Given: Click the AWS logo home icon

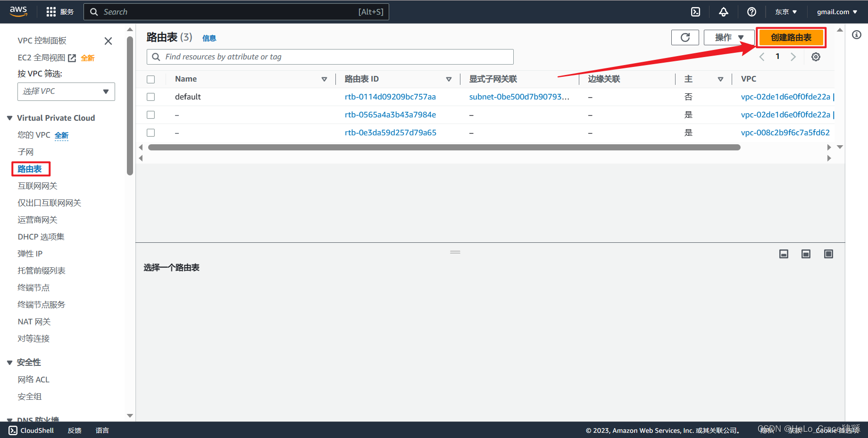Looking at the screenshot, I should pos(18,11).
